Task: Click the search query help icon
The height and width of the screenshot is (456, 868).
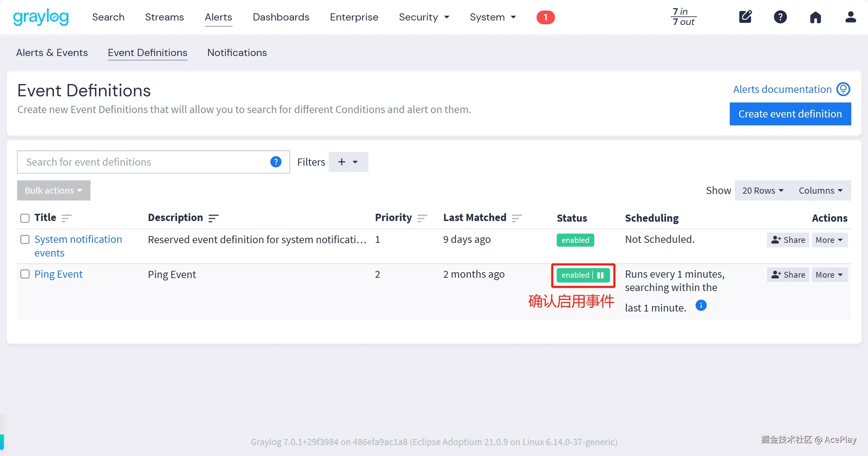Action: click(276, 162)
